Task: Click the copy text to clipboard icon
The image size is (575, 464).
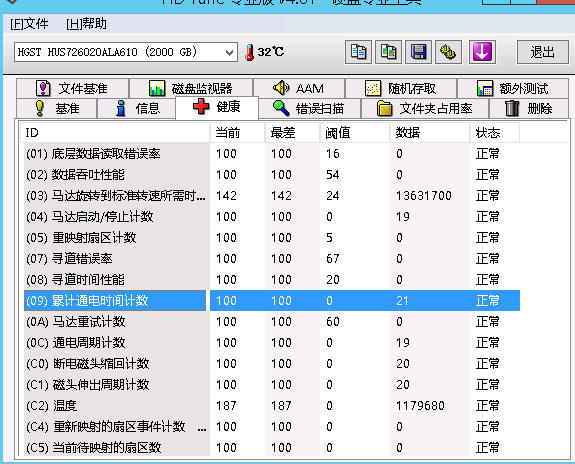Action: tap(358, 52)
